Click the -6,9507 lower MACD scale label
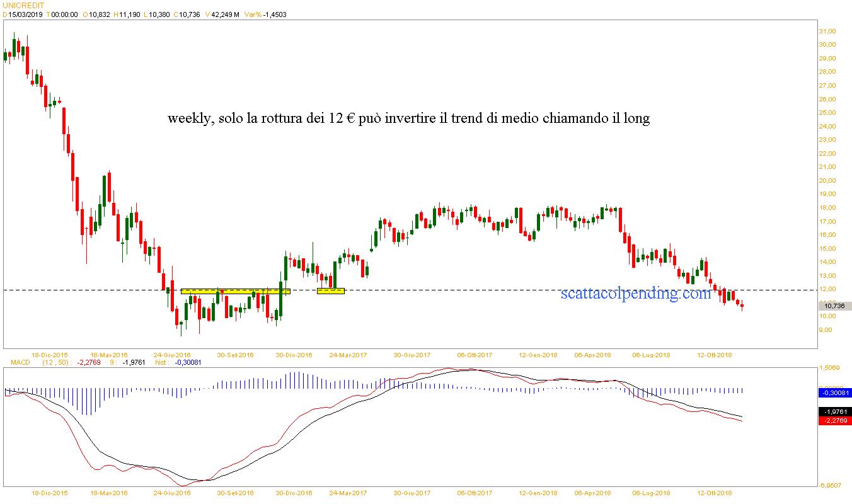Screen dimensions: 852x504 tap(829, 485)
